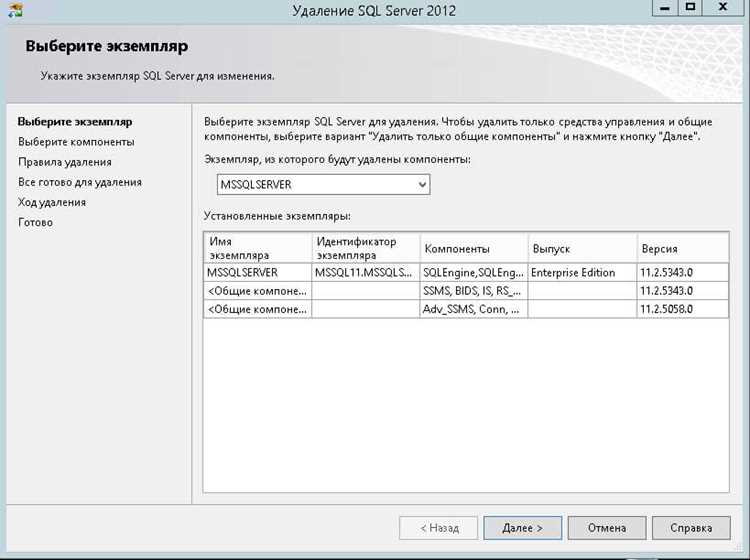Screen dimensions: 750x560
Task: Select step Ход удаления in sidebar
Action: pyautogui.click(x=52, y=202)
